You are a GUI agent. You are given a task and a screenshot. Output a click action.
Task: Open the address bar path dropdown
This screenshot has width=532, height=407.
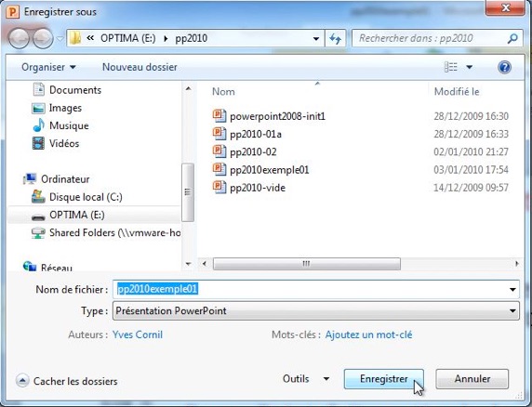coord(316,38)
